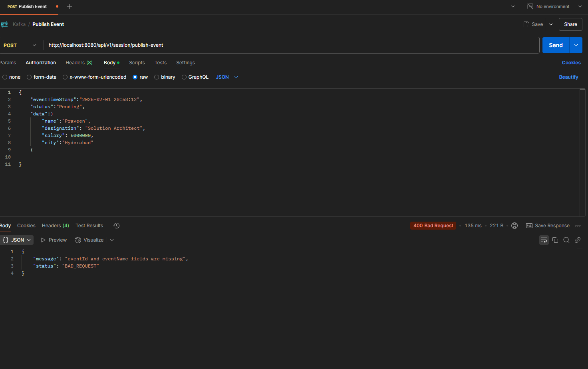
Task: Select the none body type
Action: point(5,77)
